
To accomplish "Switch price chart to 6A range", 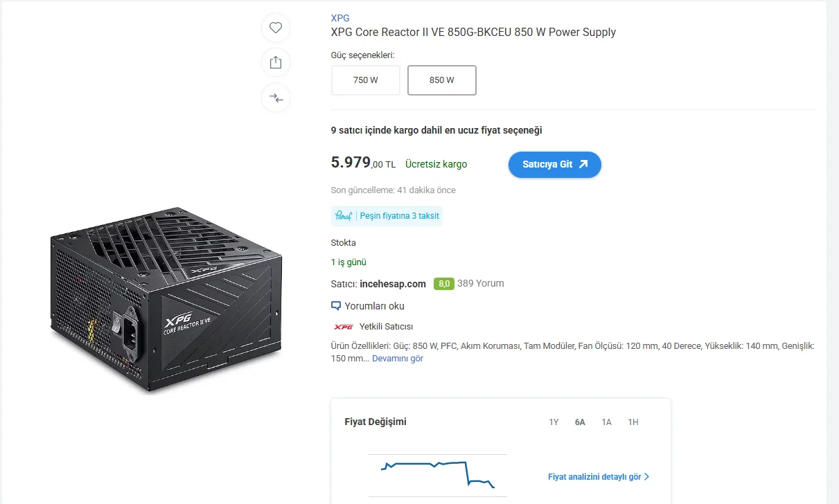I will point(580,422).
